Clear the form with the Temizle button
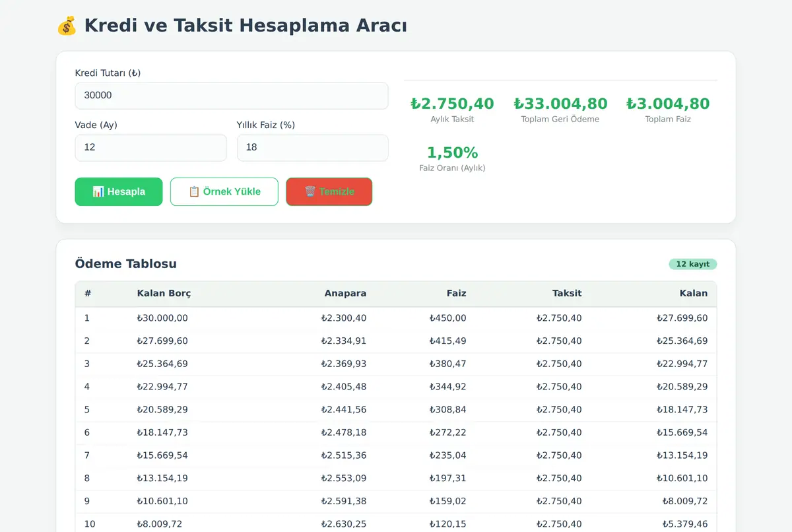 (329, 191)
